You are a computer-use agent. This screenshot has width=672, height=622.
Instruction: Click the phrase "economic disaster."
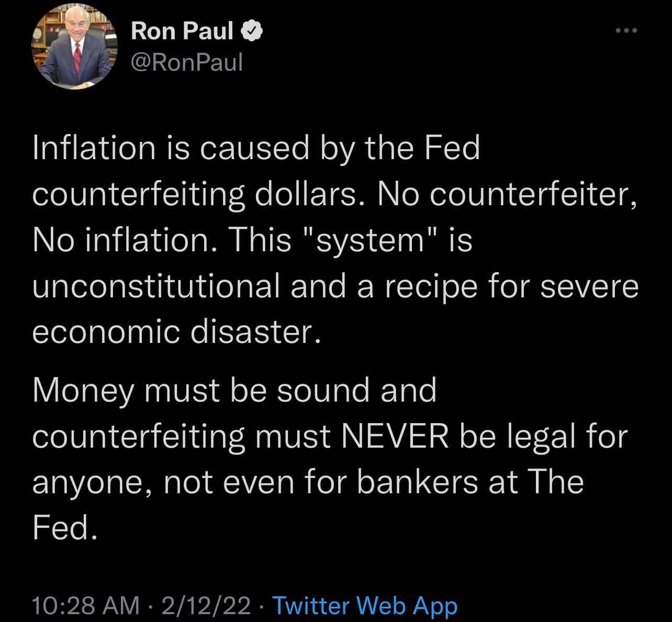point(175,332)
